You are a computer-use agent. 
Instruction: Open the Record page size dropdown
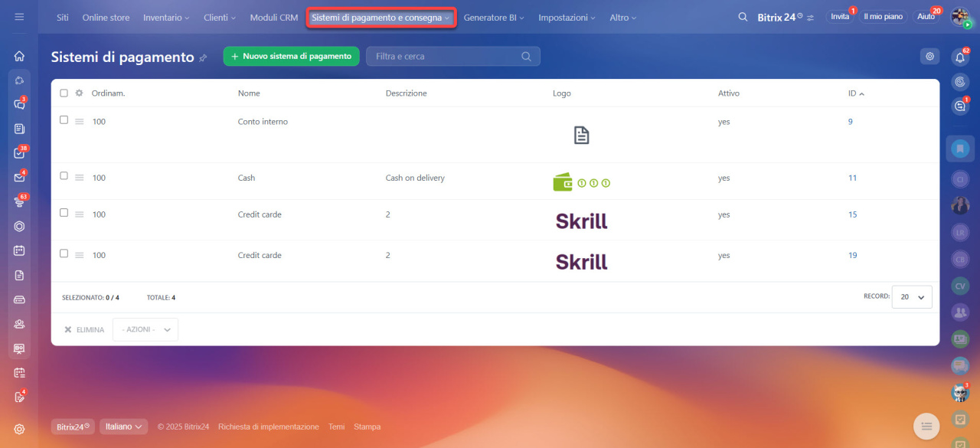click(912, 297)
